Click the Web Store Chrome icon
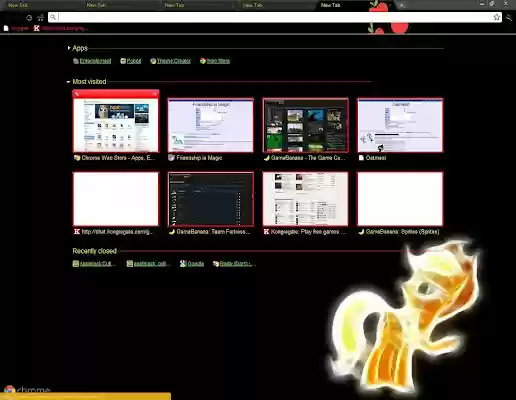This screenshot has width=516, height=400. tap(203, 61)
